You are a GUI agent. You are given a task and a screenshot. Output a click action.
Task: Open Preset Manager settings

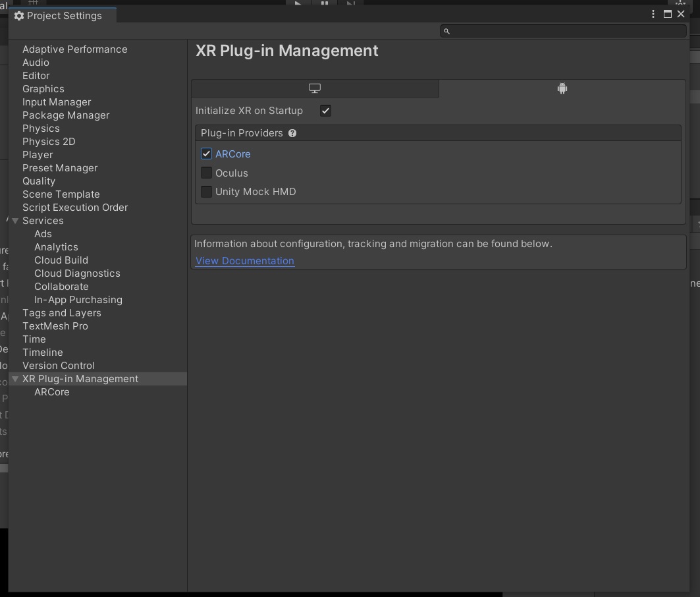(x=61, y=168)
